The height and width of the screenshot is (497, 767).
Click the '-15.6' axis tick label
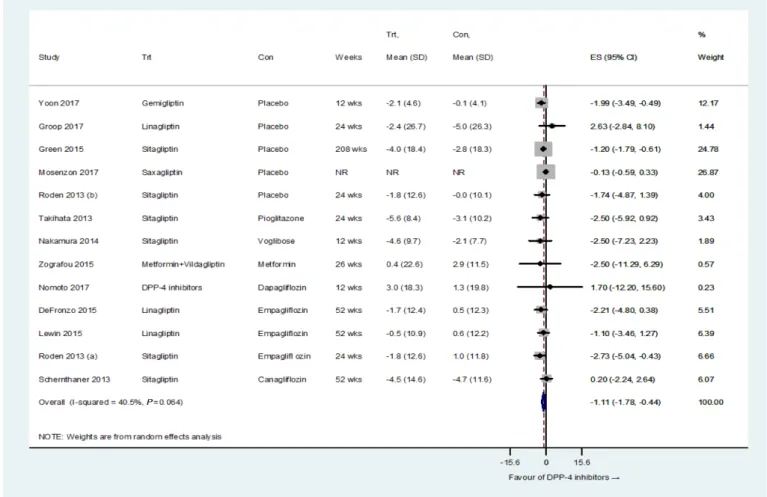[510, 462]
